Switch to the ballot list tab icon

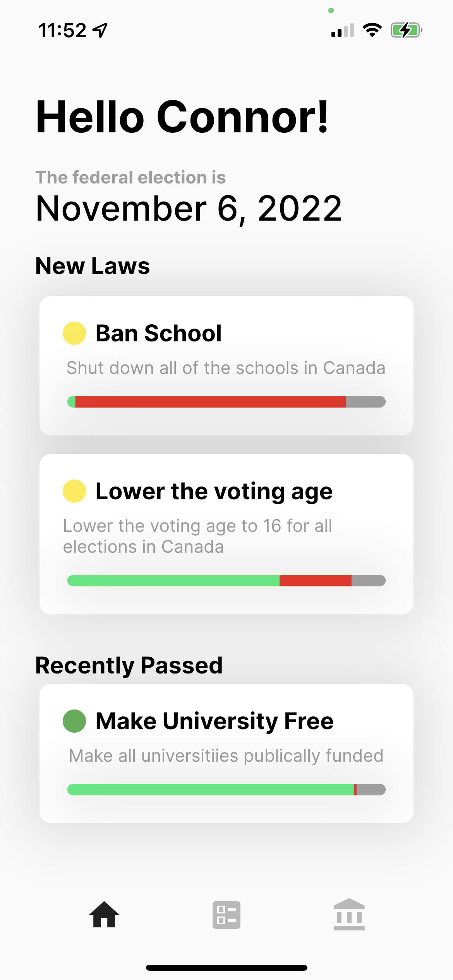[226, 915]
